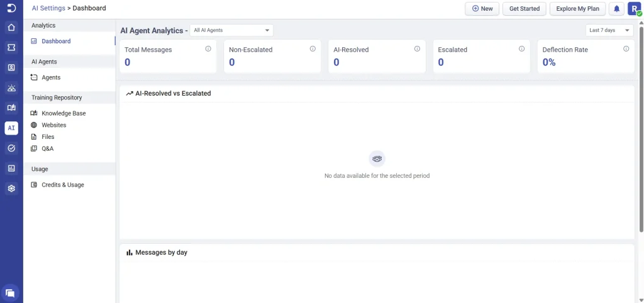Open the chat bubble icon at bottom left
Screen dimensions: 644x303
[x=10, y=292]
